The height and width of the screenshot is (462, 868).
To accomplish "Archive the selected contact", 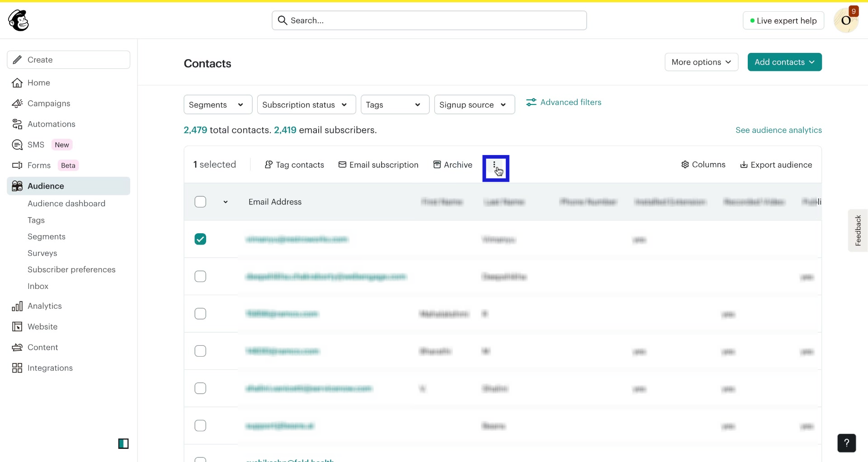I will [x=453, y=165].
